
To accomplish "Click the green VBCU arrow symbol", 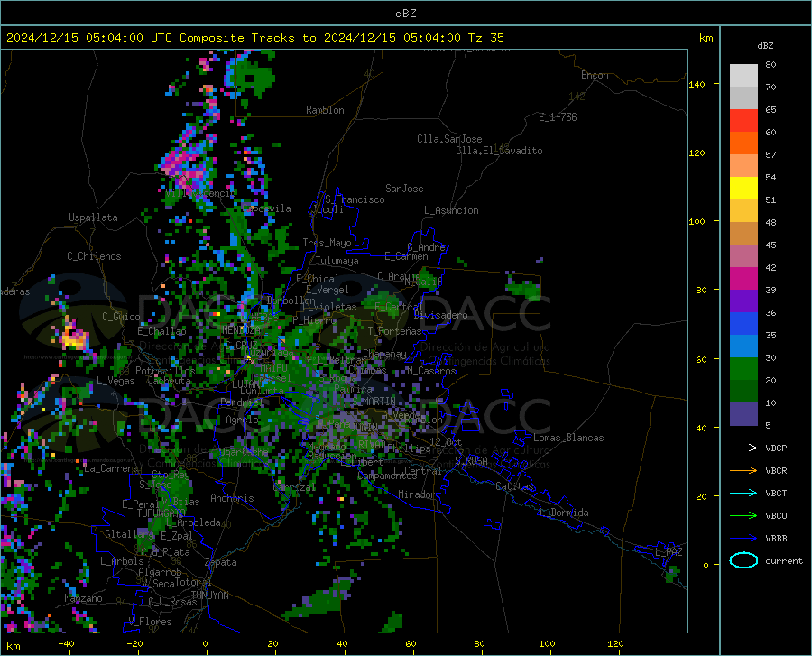I will click(x=743, y=516).
